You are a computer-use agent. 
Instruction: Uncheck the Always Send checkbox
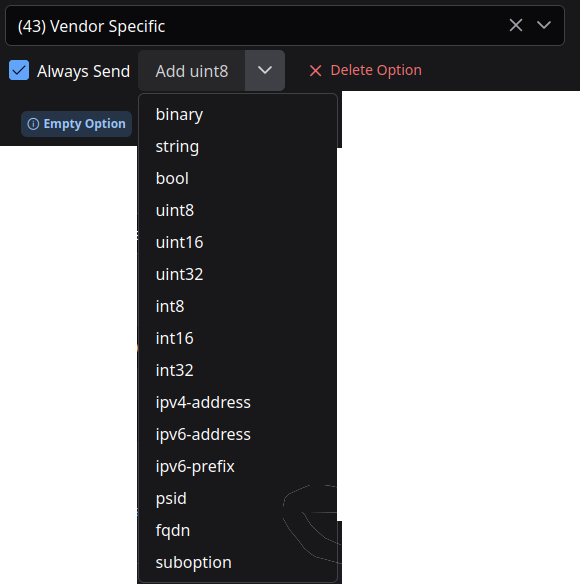(19, 70)
